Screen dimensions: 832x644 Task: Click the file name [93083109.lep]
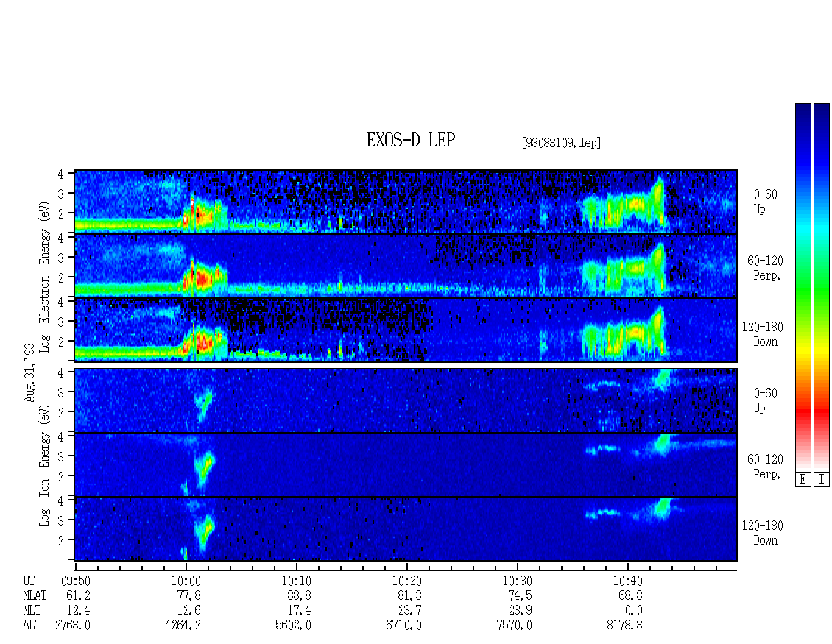point(561,143)
